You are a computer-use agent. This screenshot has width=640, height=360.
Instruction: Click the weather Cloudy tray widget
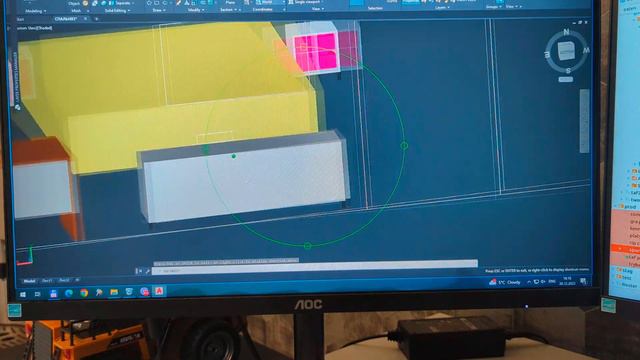coord(506,282)
